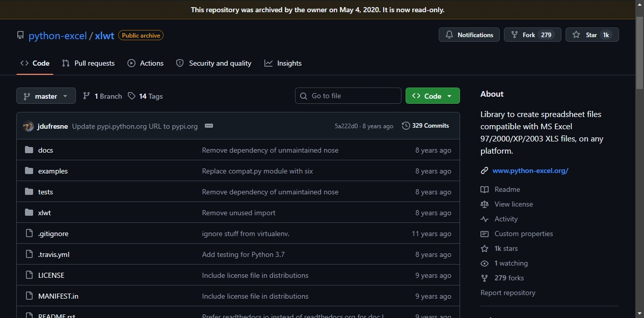Open latest commit message about pypi.org URL
This screenshot has width=644, height=318.
click(x=135, y=126)
